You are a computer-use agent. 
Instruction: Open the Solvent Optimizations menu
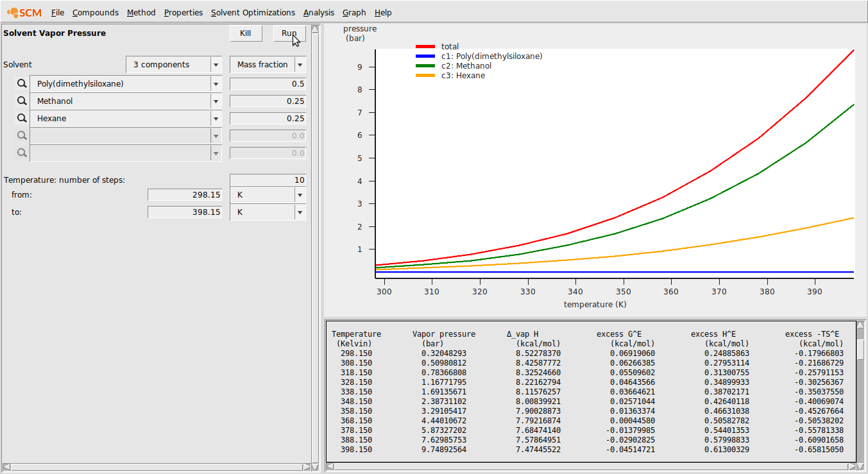coord(253,13)
